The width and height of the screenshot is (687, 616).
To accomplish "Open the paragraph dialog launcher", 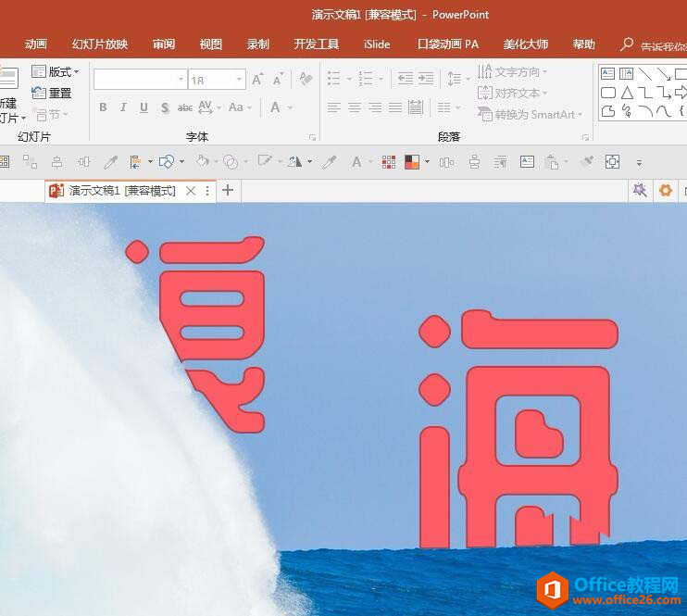I will [x=585, y=138].
